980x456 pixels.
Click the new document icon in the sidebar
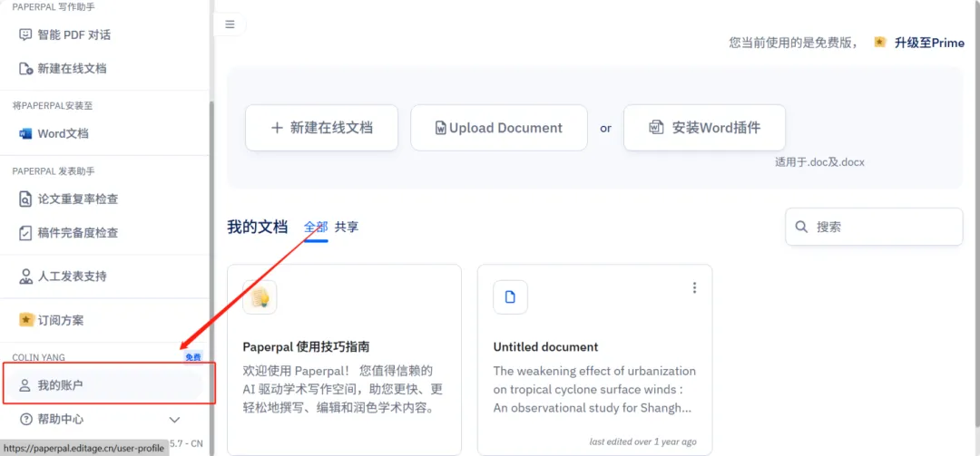(25, 69)
